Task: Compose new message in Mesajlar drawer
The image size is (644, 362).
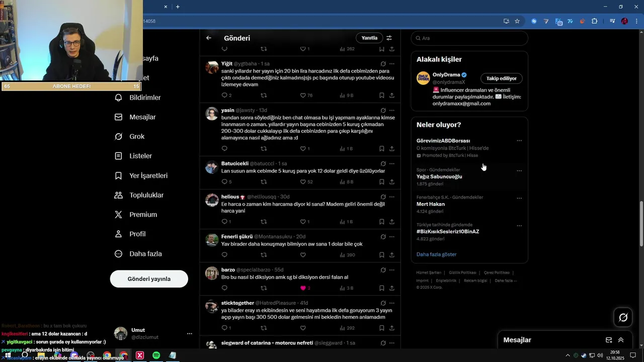Action: [609, 340]
